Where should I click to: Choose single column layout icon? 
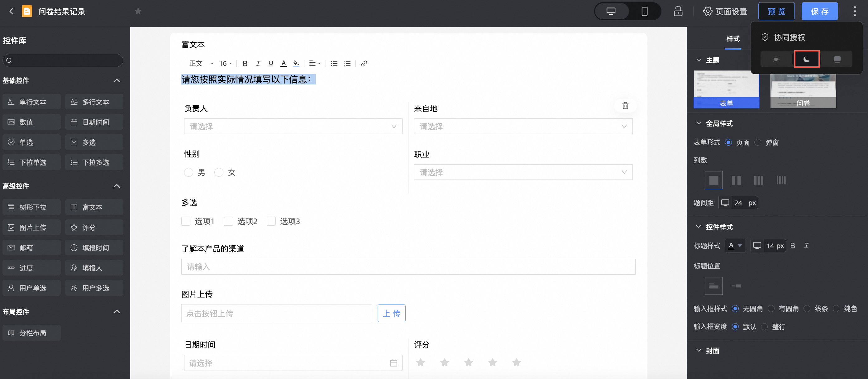click(x=714, y=180)
